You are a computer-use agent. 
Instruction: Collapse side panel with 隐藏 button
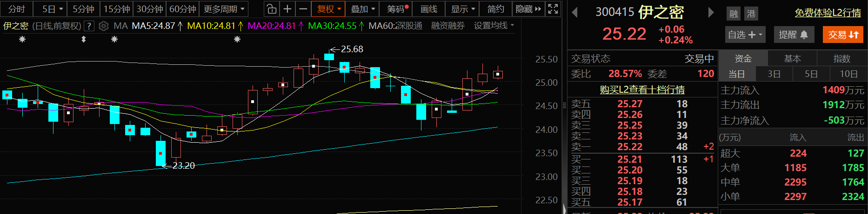tap(528, 9)
